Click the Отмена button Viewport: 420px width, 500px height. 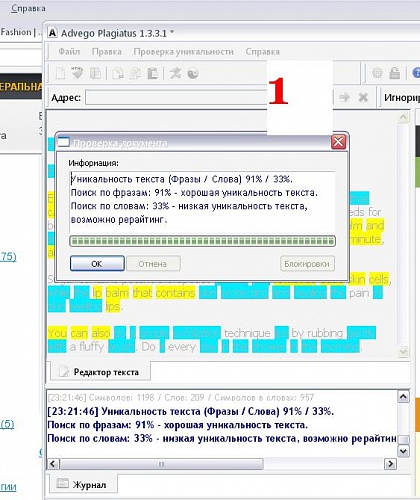click(x=153, y=264)
